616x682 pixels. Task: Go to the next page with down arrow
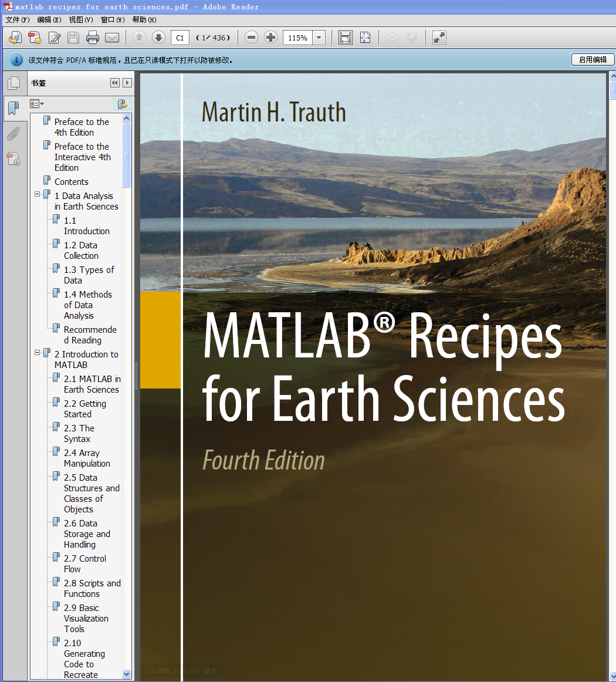pos(158,38)
